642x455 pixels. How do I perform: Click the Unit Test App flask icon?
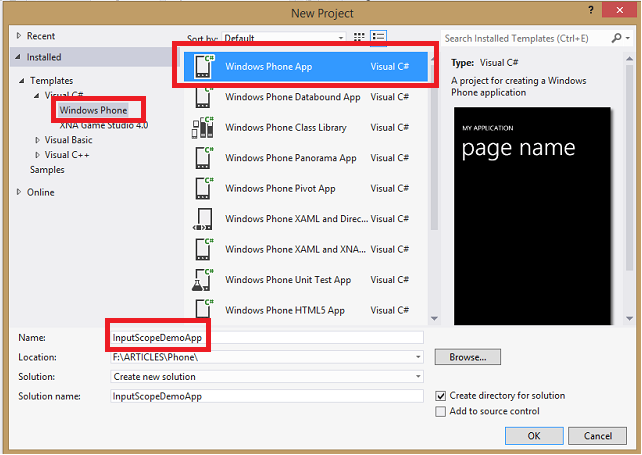coord(203,280)
